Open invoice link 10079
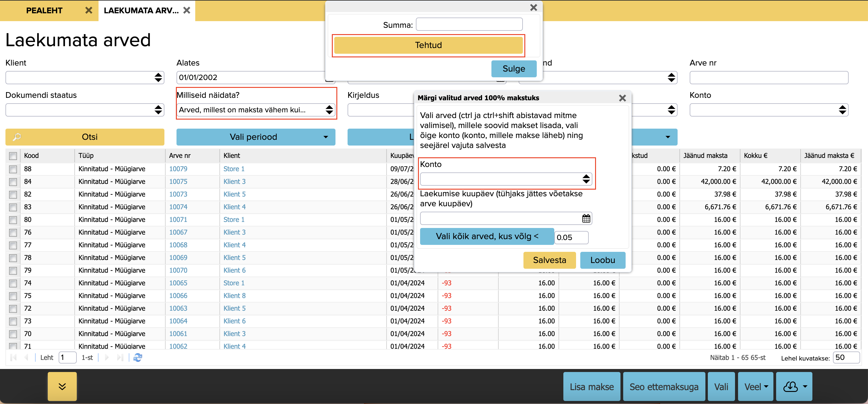Screen dimensions: 868x404 pyautogui.click(x=178, y=169)
